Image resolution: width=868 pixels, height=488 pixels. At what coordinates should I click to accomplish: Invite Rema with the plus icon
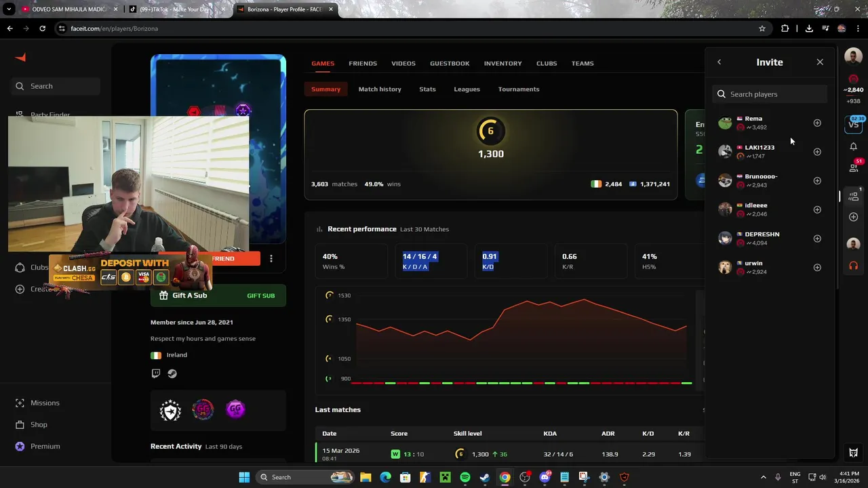click(x=817, y=123)
